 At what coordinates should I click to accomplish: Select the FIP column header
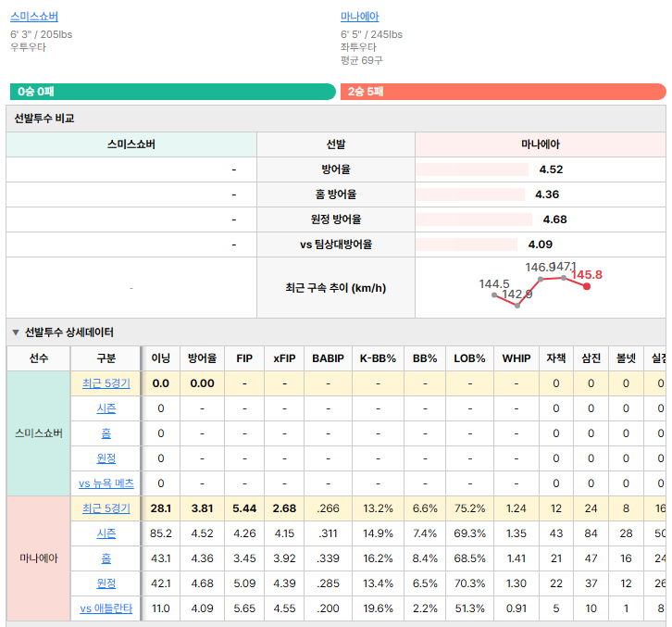(244, 358)
